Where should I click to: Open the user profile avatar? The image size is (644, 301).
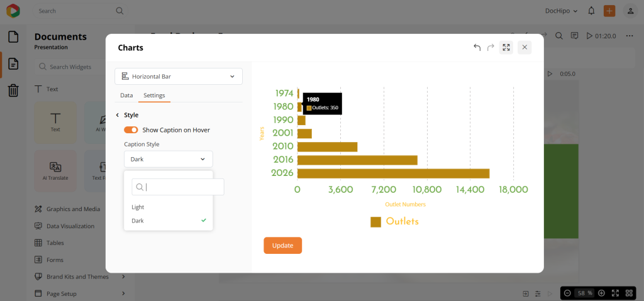click(630, 11)
